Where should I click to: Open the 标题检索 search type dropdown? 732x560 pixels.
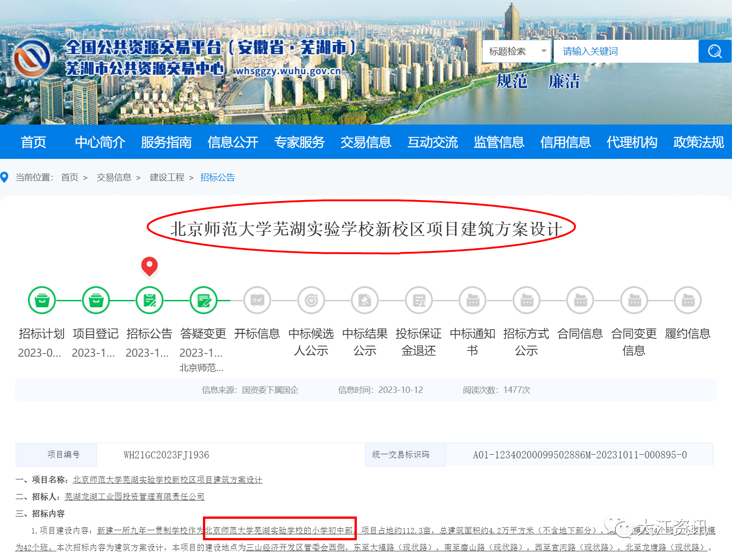(517, 51)
